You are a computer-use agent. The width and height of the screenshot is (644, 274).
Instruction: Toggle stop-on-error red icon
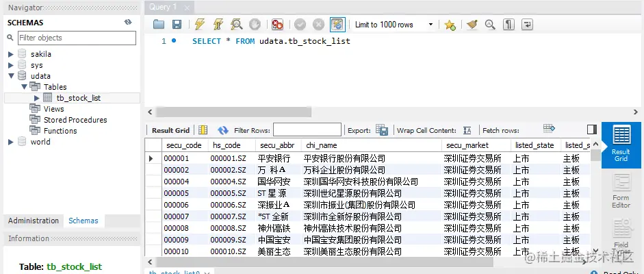tap(278, 25)
